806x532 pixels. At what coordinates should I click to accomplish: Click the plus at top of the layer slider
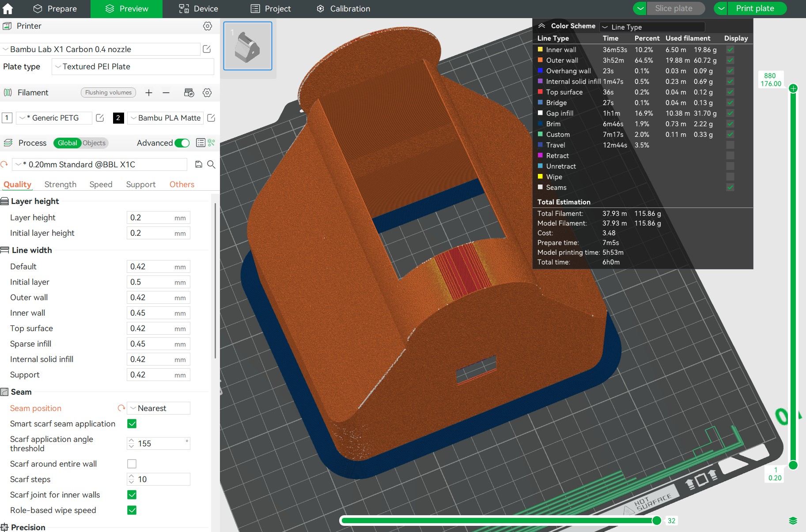(793, 88)
